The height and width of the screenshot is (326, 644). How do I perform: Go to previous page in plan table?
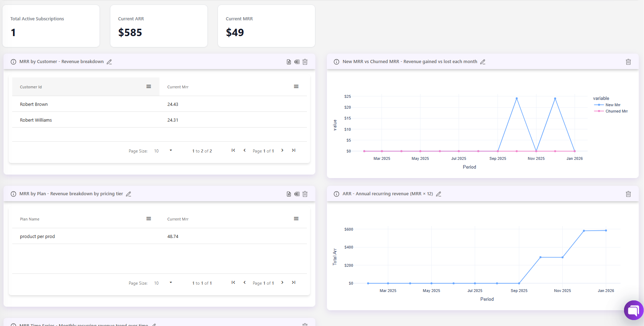click(x=245, y=283)
